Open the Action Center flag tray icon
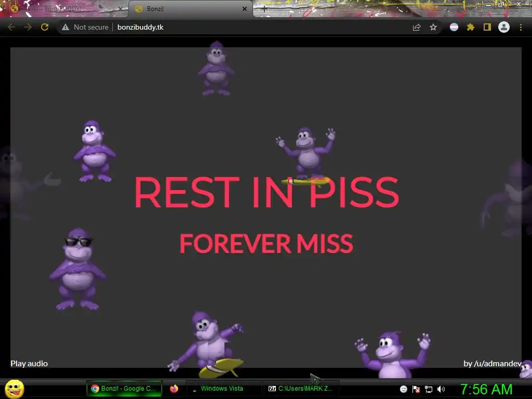This screenshot has width=532, height=399. click(x=416, y=389)
